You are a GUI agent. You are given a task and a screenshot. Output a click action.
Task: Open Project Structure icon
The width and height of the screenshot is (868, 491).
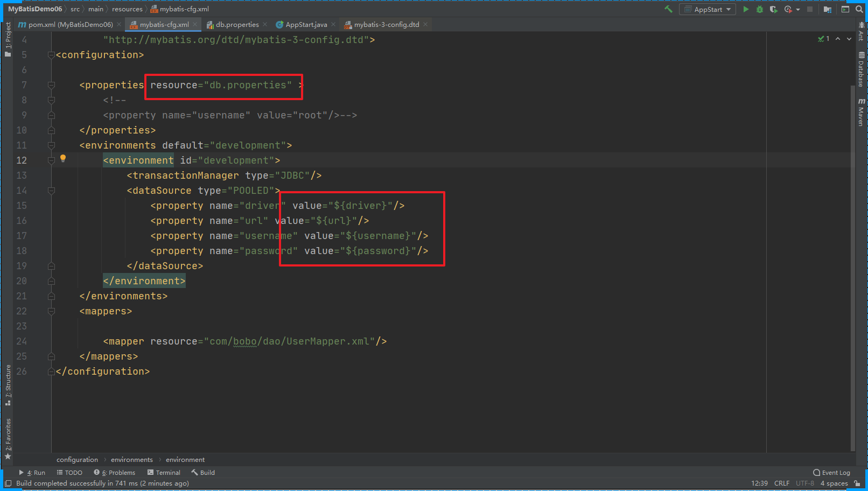click(828, 9)
